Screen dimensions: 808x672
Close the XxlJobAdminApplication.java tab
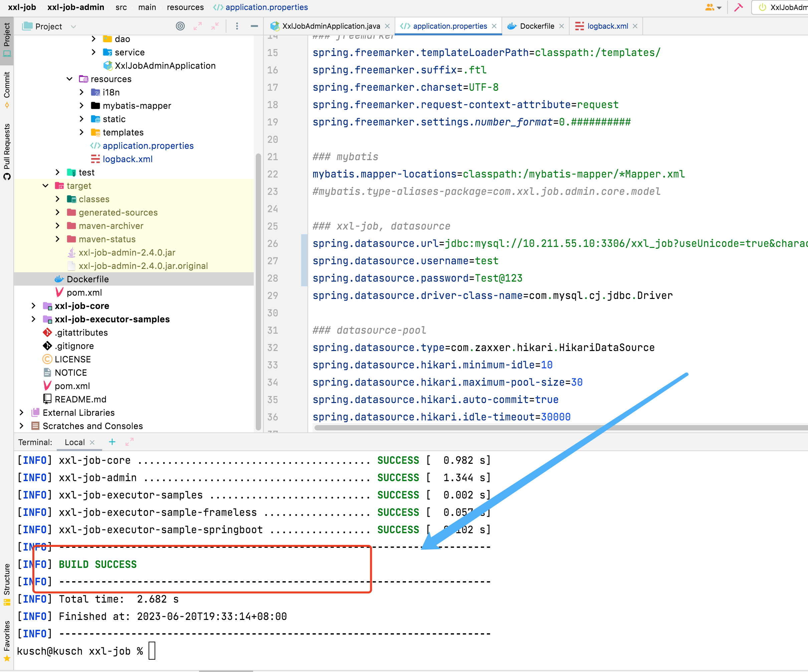tap(387, 26)
